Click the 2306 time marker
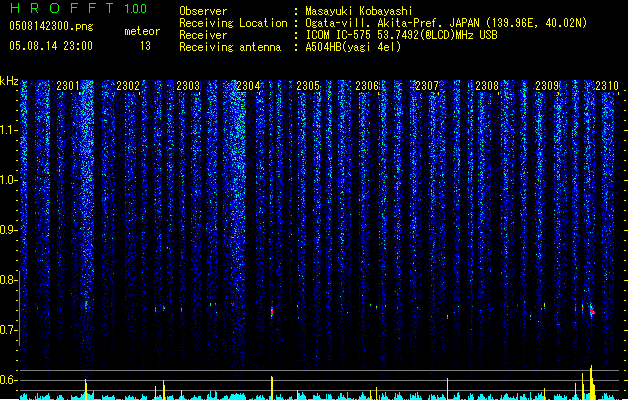629x400 pixels. pyautogui.click(x=367, y=86)
